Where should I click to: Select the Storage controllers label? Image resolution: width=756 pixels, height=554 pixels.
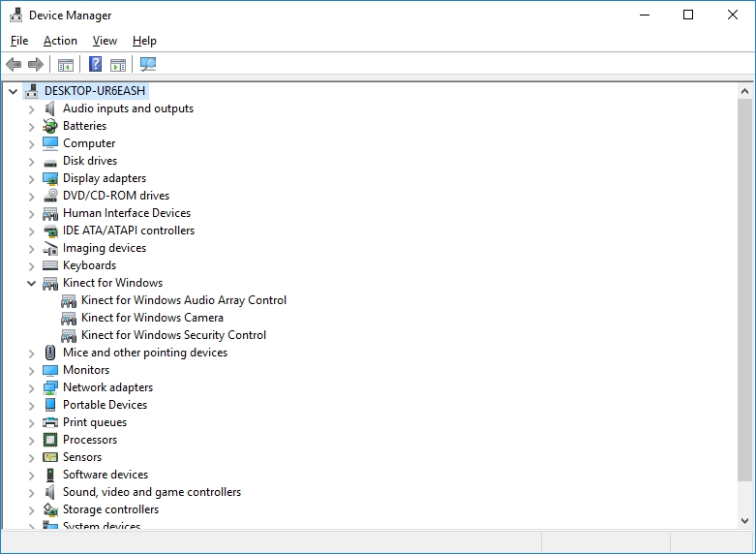111,509
